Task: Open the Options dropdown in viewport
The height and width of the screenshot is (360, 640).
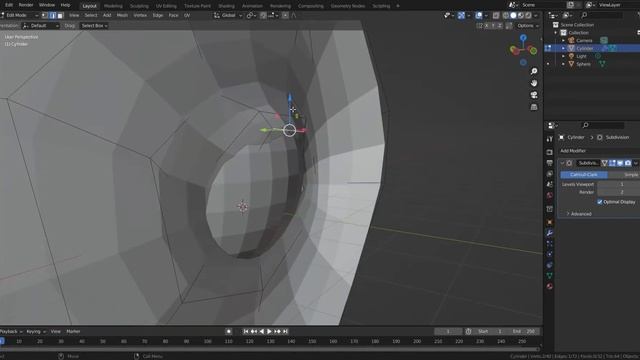Action: [x=527, y=26]
